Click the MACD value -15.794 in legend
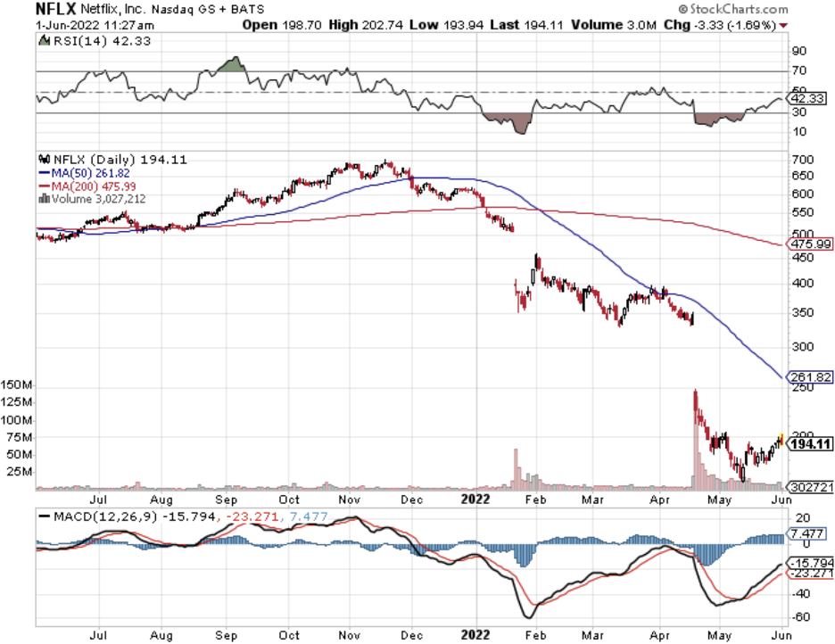The width and height of the screenshot is (835, 644). click(188, 516)
